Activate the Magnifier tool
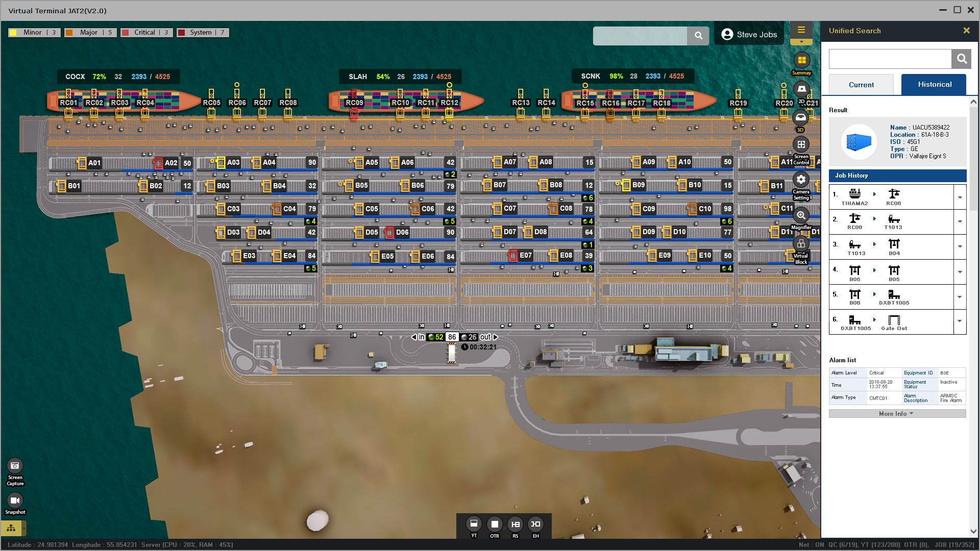This screenshot has height=551, width=980. (801, 215)
